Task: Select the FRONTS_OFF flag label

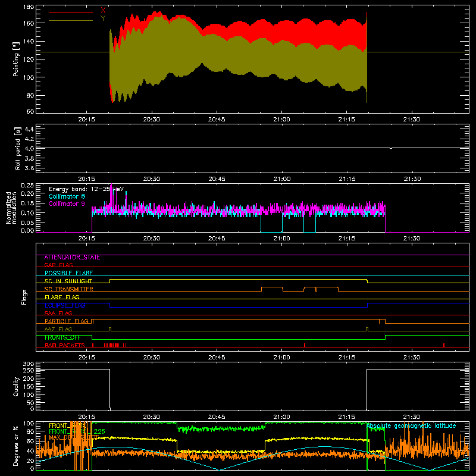Action: [x=62, y=337]
